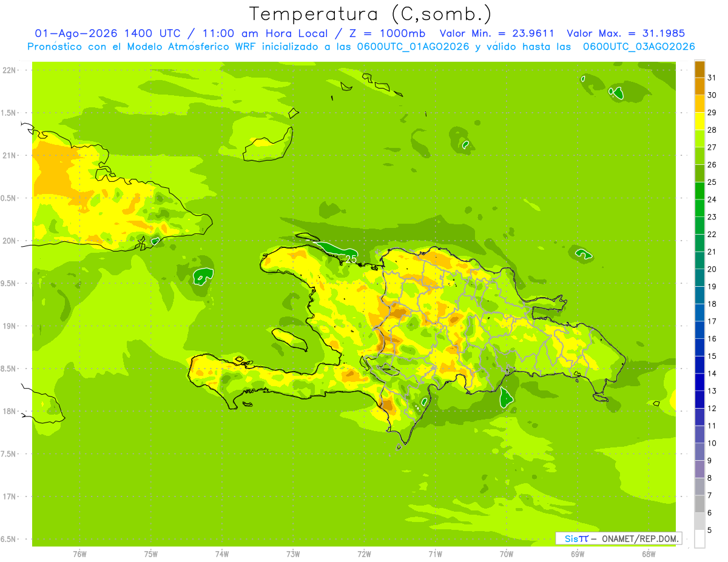This screenshot has height=562, width=728.
Task: Click the longitude axis label "69W"
Action: pyautogui.click(x=578, y=554)
